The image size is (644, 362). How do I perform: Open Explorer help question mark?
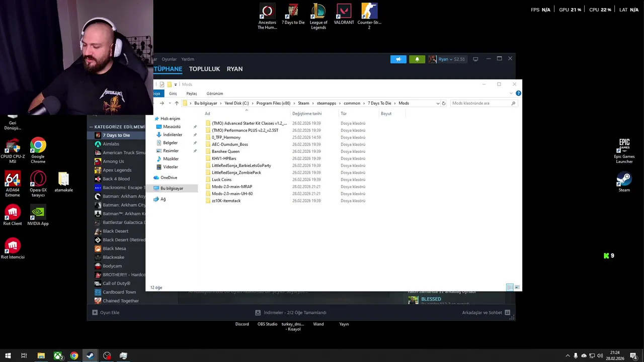pyautogui.click(x=518, y=94)
